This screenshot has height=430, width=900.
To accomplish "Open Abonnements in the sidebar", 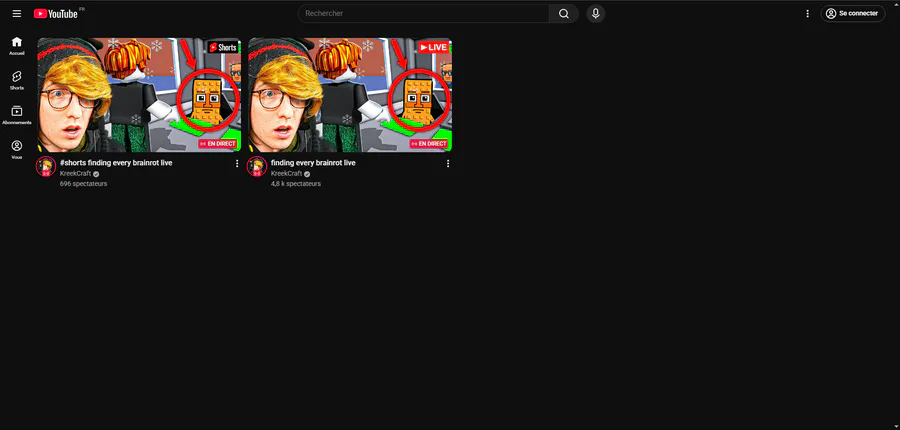I will tap(17, 115).
